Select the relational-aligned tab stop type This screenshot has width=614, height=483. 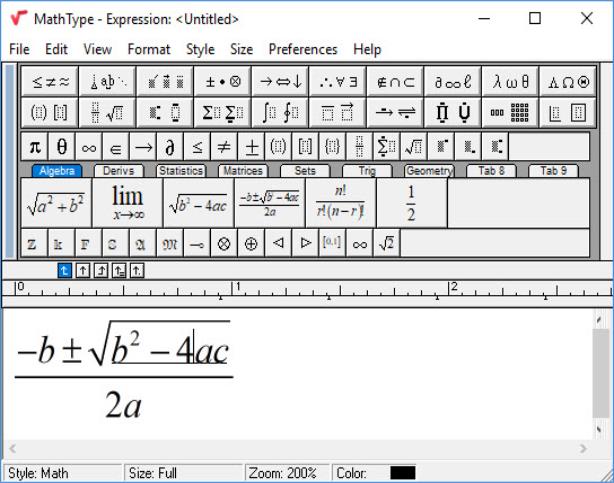click(119, 271)
